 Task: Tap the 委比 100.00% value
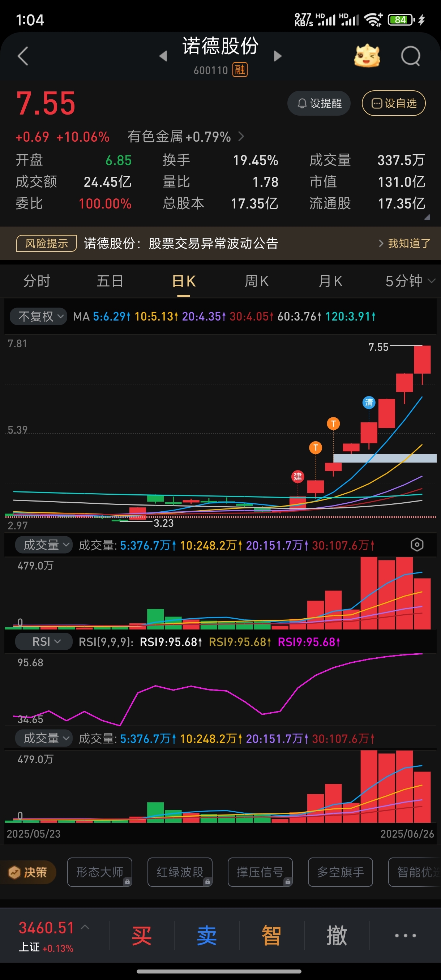105,203
